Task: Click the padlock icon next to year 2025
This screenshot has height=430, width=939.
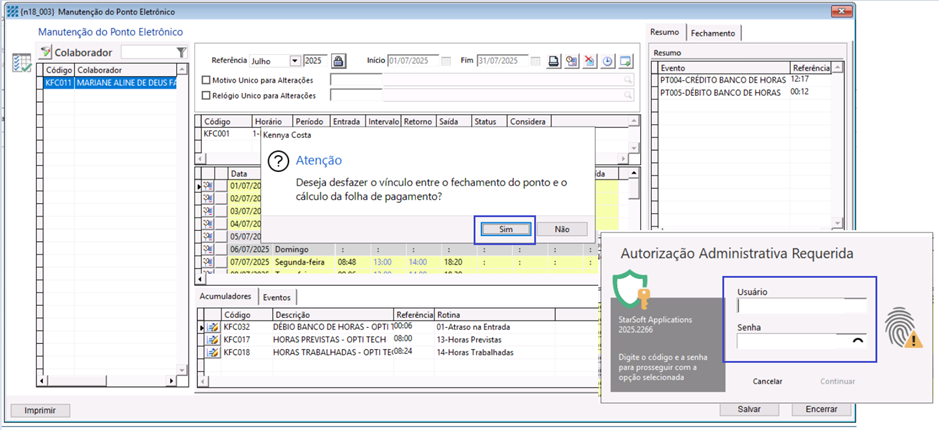Action: click(338, 61)
